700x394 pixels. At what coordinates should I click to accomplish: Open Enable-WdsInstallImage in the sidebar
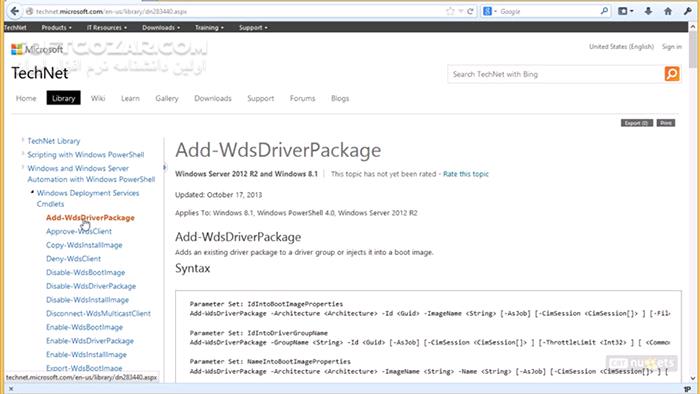(x=86, y=354)
